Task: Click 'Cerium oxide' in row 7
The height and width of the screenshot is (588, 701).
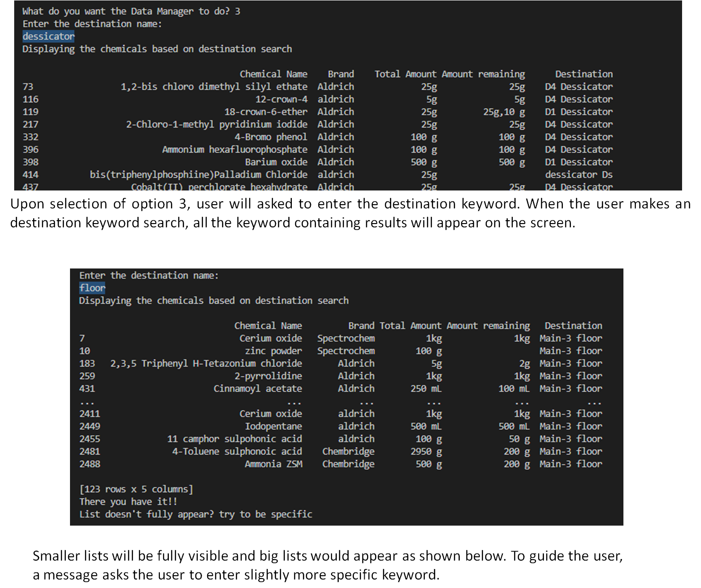Action: click(271, 338)
